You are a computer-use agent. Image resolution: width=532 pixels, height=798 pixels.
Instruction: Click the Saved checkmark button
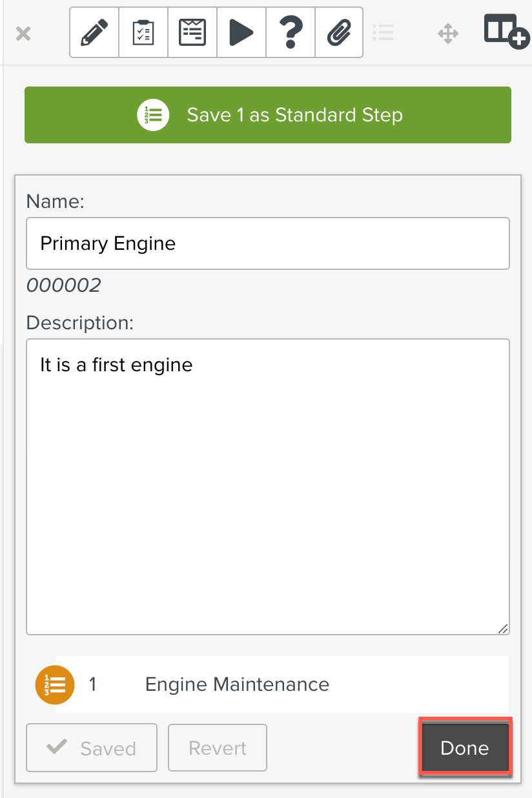[x=92, y=748]
